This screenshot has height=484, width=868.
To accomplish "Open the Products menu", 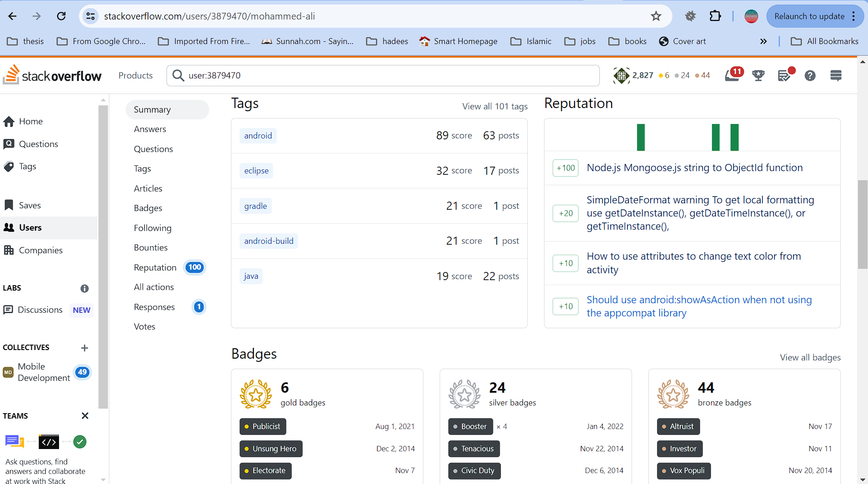I will 135,75.
